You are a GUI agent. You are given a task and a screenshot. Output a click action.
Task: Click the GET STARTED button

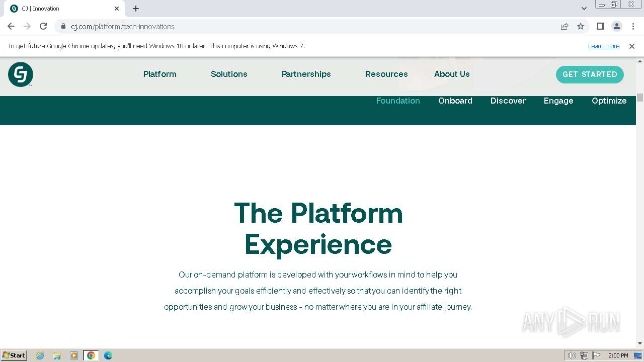tap(590, 74)
